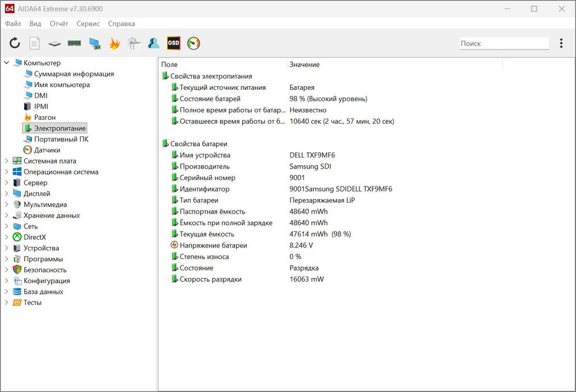Open Суммарная информация in the tree

69,74
